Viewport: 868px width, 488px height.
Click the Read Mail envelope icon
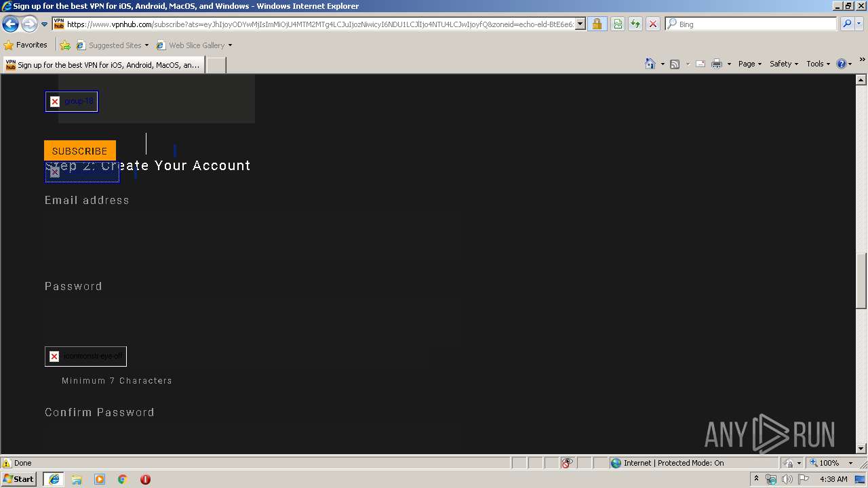click(701, 64)
